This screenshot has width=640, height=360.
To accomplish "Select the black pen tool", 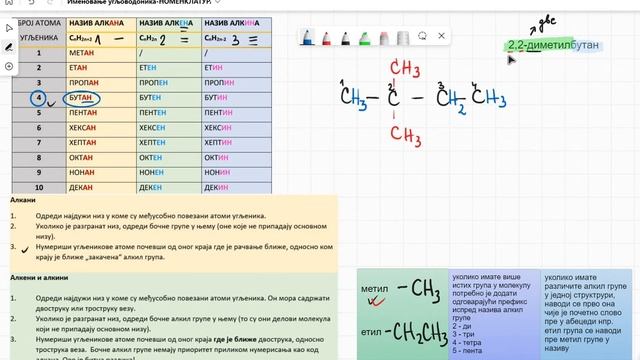I will point(345,38).
